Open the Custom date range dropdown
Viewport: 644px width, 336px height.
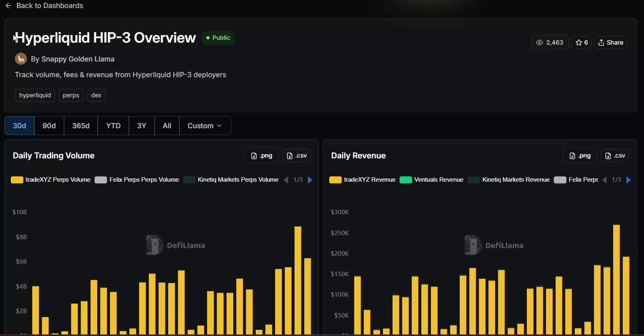205,125
